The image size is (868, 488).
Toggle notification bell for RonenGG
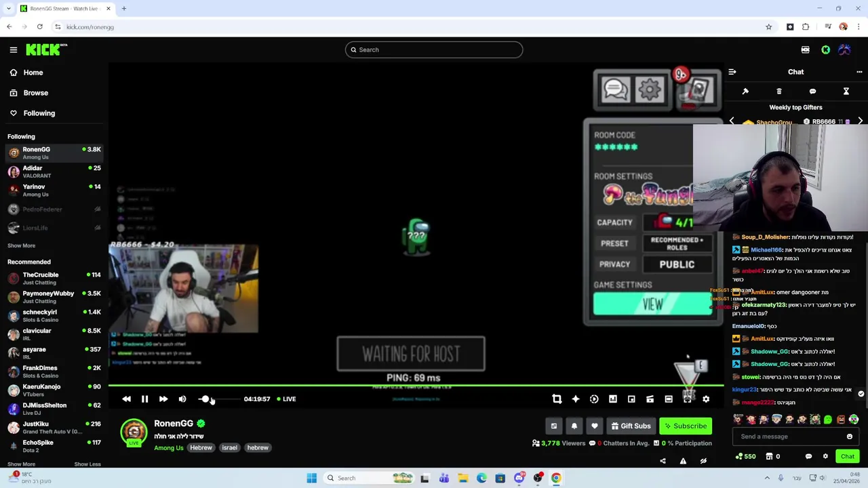[574, 426]
